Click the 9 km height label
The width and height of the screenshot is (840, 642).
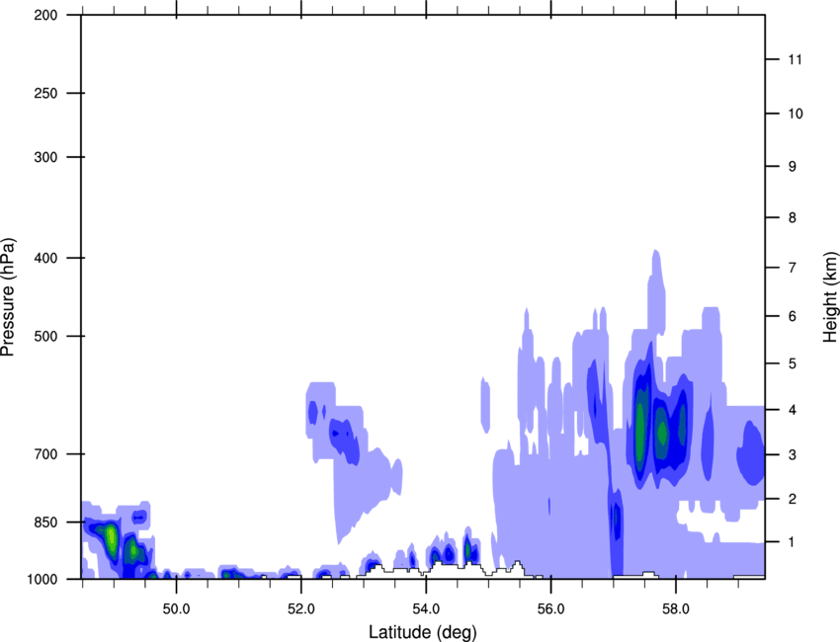793,167
